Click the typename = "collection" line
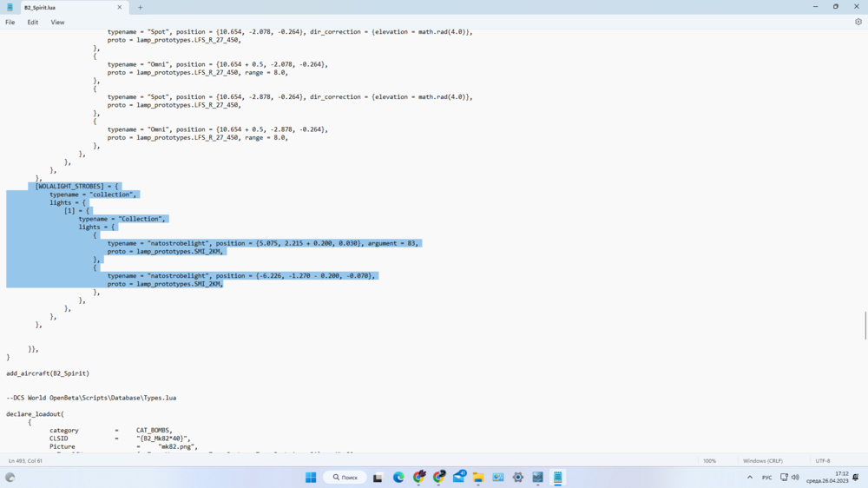 tap(93, 195)
